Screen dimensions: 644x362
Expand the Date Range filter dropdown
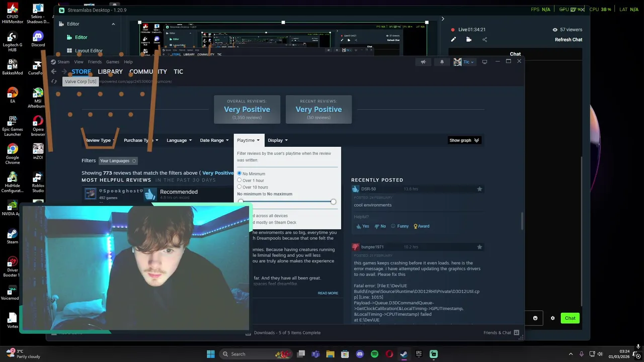pyautogui.click(x=214, y=140)
